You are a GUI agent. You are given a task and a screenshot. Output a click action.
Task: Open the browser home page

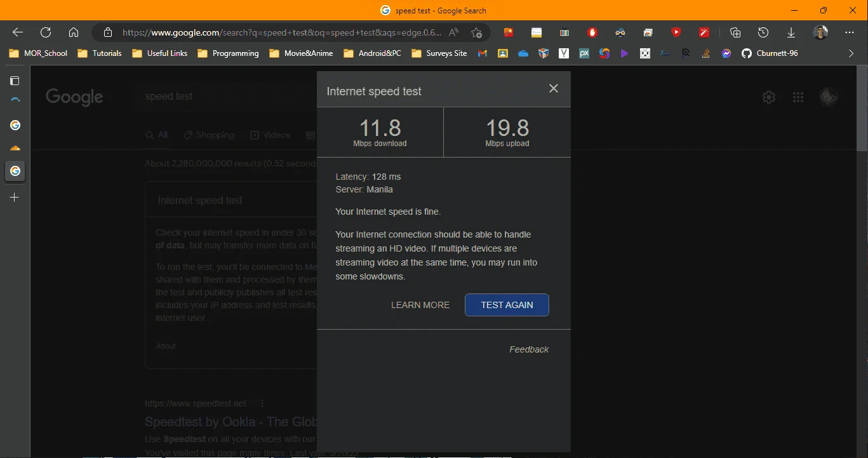pos(74,32)
